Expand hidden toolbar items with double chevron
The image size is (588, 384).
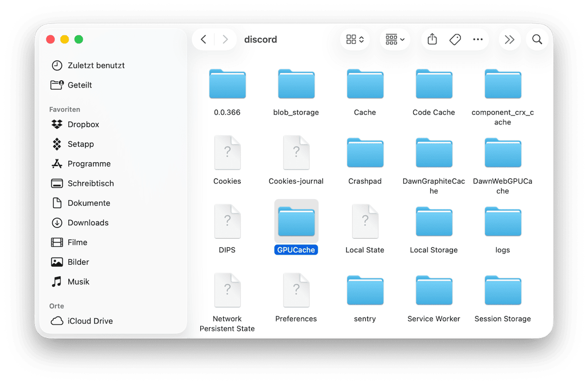(x=509, y=40)
